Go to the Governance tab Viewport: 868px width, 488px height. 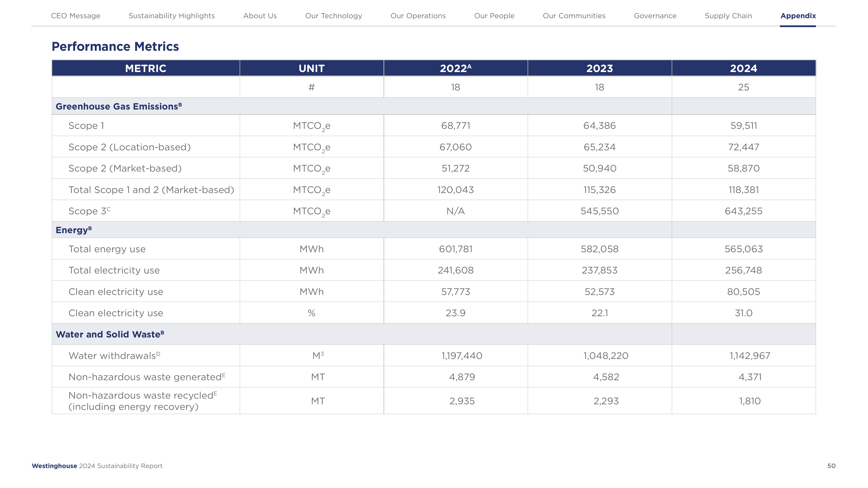655,16
